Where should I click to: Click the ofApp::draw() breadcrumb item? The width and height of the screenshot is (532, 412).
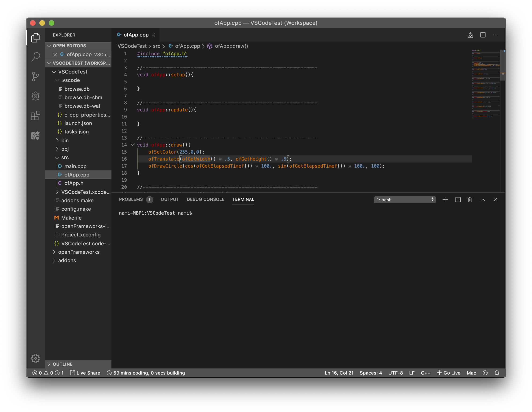point(231,46)
